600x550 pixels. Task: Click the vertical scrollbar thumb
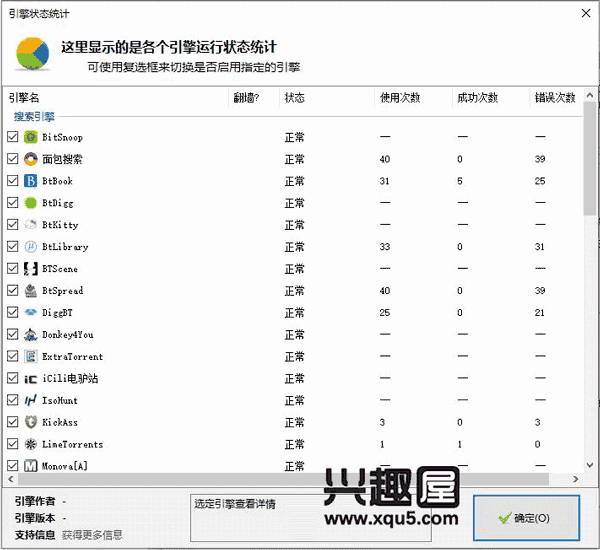point(590,159)
